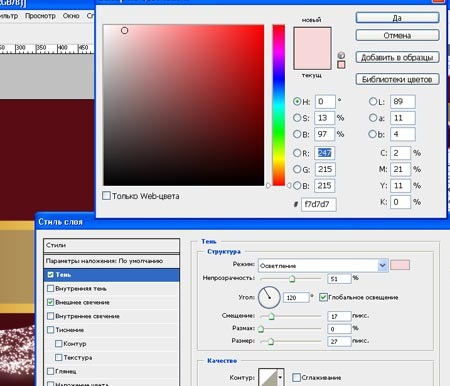Select the HSB brightness B radio button
The image size is (450, 386).
[297, 134]
